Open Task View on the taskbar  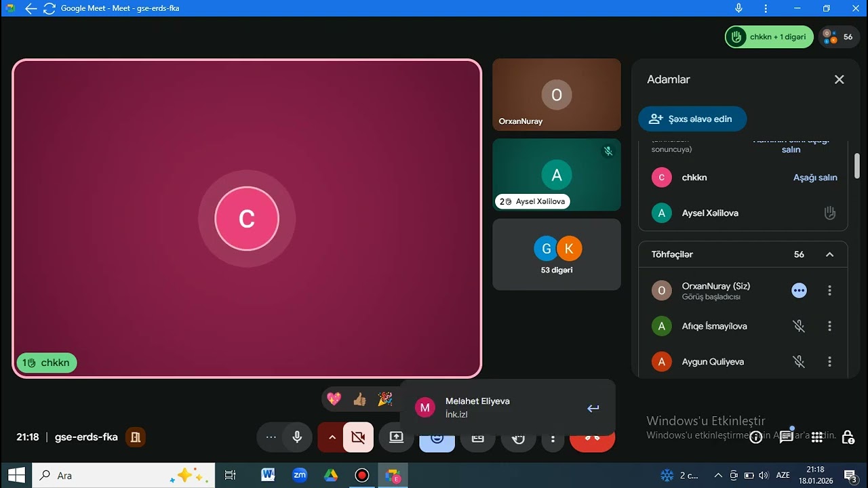click(231, 475)
